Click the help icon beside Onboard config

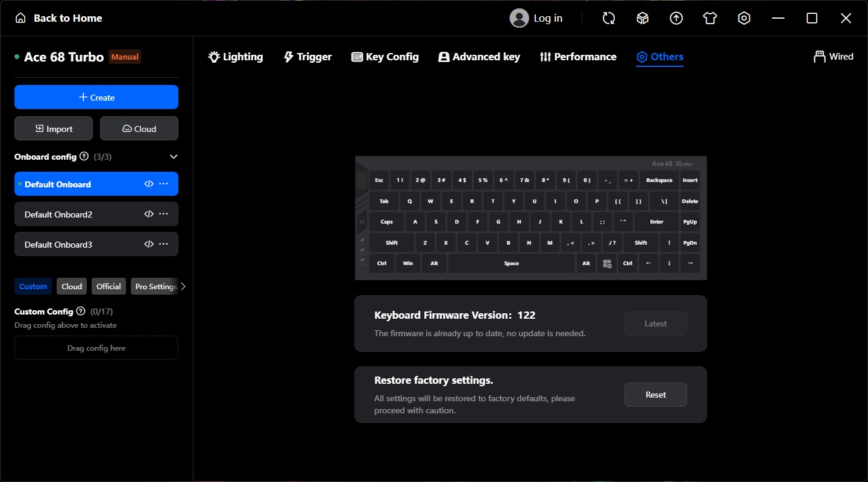84,157
